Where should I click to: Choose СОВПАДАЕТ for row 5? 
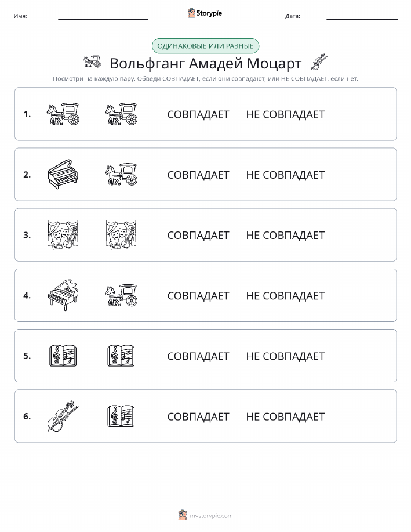tap(198, 356)
